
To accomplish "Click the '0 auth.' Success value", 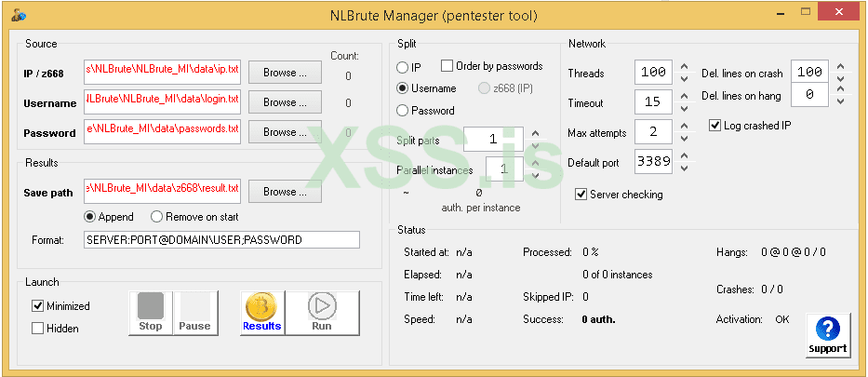I will (x=598, y=319).
